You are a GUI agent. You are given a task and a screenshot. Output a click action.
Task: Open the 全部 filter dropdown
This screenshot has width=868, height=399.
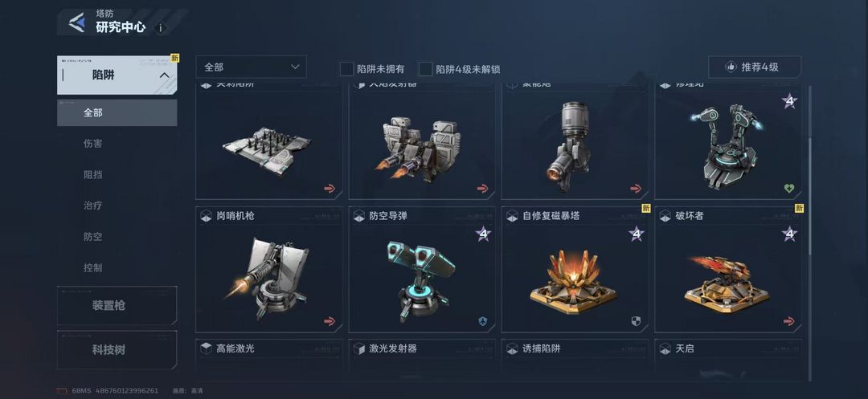coord(251,67)
